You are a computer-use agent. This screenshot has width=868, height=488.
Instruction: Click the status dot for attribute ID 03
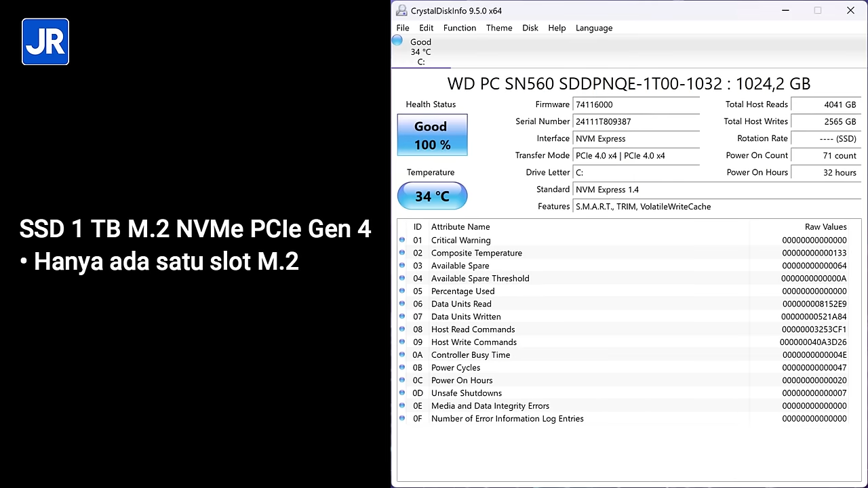402,266
